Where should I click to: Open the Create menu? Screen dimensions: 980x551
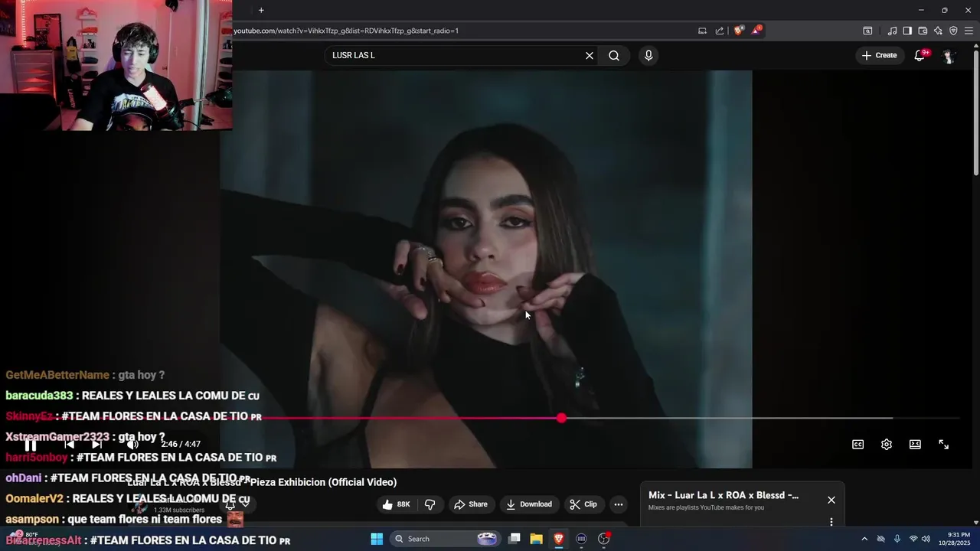point(879,55)
